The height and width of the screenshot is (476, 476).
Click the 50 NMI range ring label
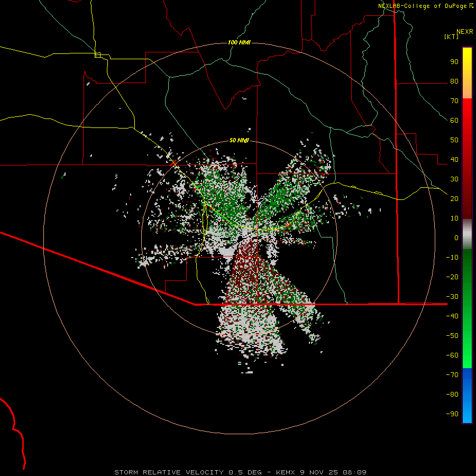tap(239, 140)
